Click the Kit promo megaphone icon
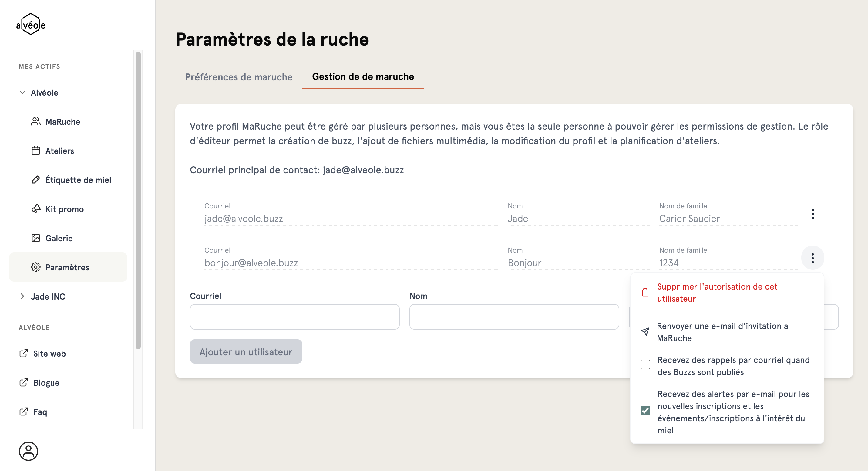Viewport: 868px width, 471px height. click(36, 209)
